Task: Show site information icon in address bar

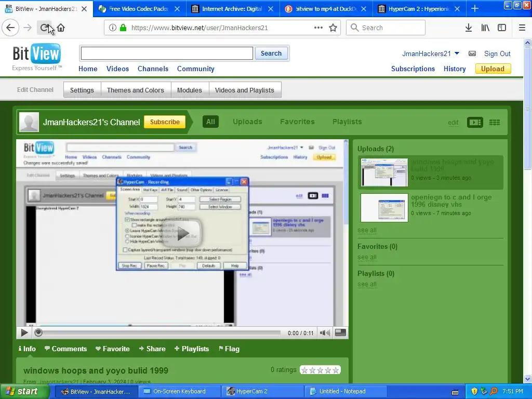Action: pos(113,28)
